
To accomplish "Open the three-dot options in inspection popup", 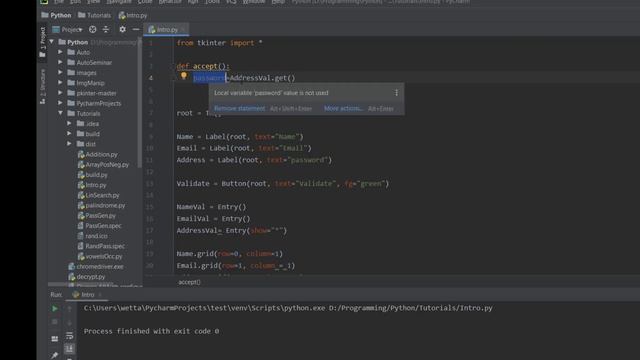I will click(x=396, y=93).
